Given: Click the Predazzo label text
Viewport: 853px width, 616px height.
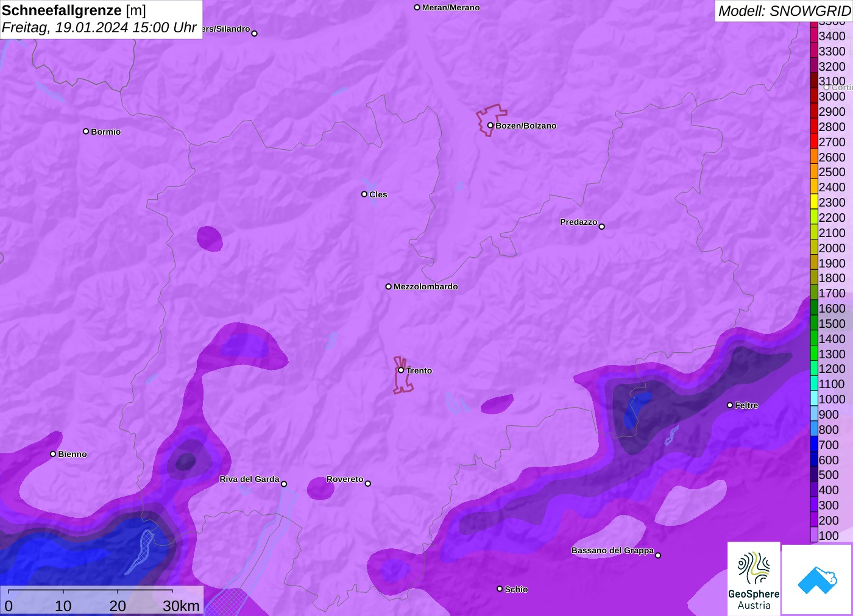Looking at the screenshot, I should click(x=579, y=222).
